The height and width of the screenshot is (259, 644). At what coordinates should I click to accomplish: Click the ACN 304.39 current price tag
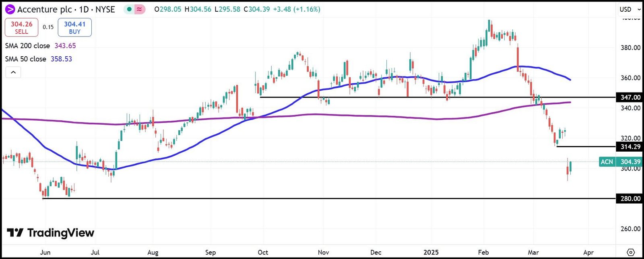[620, 162]
